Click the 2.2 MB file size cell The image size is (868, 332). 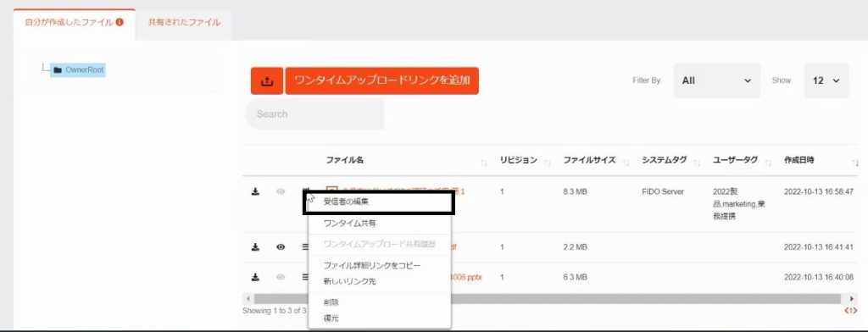pos(576,246)
